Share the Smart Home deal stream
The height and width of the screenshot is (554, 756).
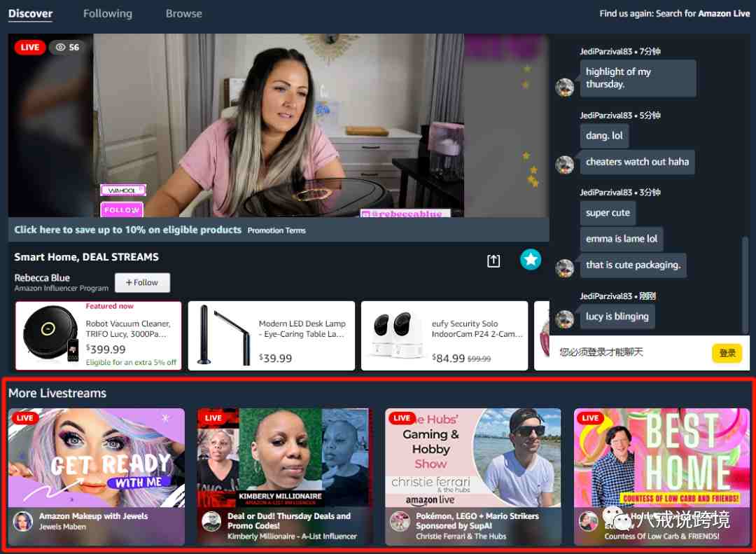pyautogui.click(x=493, y=261)
